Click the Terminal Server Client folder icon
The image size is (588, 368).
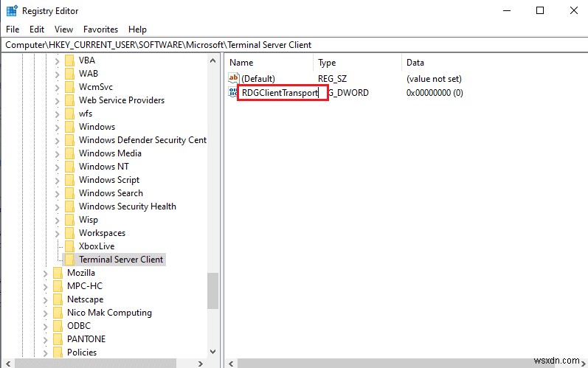pyautogui.click(x=69, y=260)
